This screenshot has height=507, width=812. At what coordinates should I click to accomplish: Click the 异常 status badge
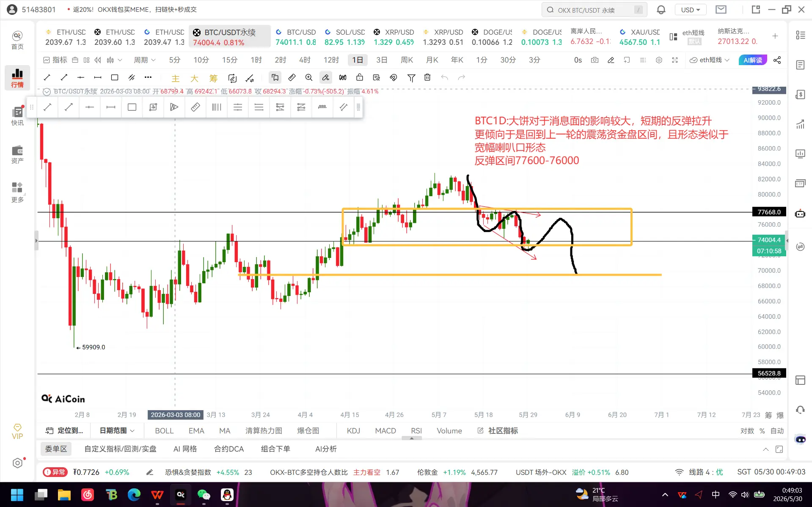point(55,472)
